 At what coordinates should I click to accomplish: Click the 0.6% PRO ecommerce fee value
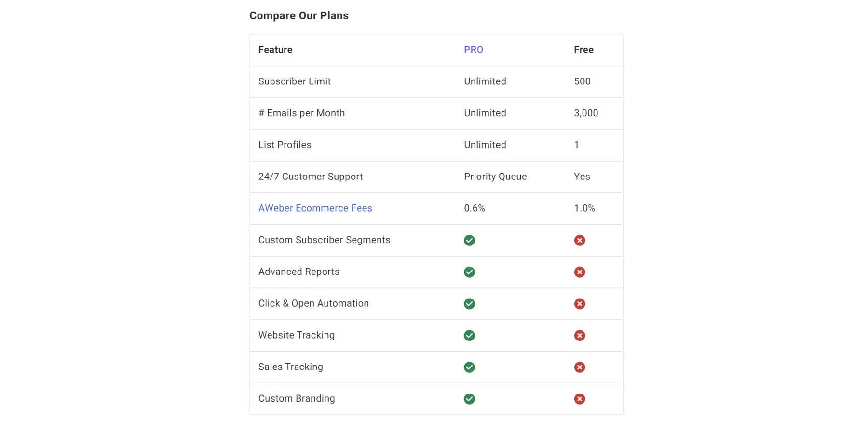[x=475, y=208]
